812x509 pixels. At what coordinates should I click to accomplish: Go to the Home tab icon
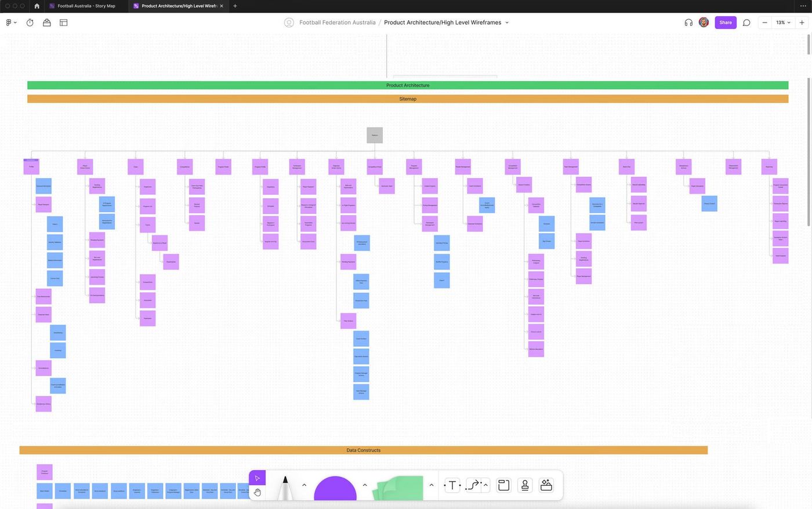click(x=37, y=6)
